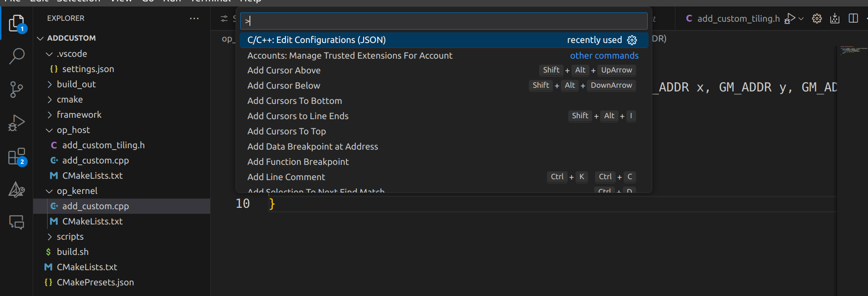This screenshot has width=868, height=296.
Task: Click Explorer views and more actions ellipsis
Action: (x=194, y=18)
